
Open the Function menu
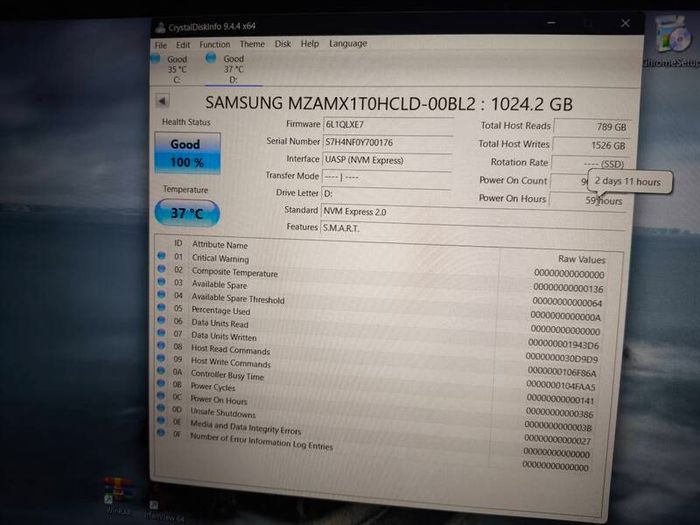click(215, 44)
